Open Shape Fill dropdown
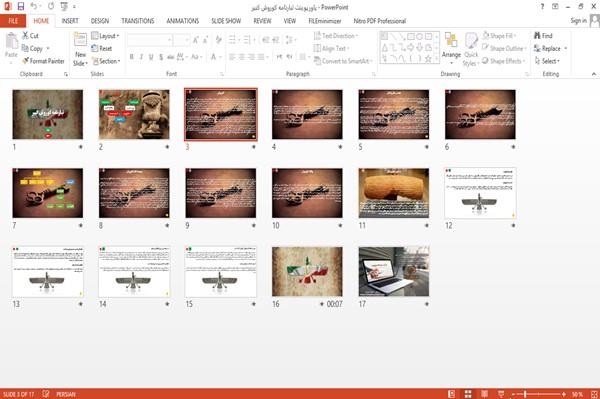600x399 pixels. [499, 36]
